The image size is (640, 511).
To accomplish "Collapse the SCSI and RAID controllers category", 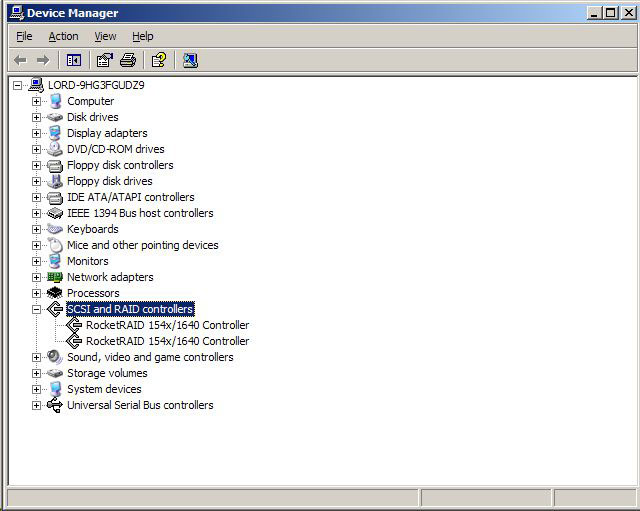I will [36, 309].
